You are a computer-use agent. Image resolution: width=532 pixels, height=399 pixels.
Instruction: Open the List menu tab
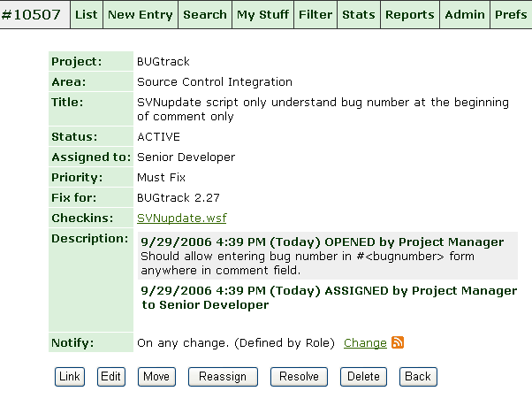point(87,14)
